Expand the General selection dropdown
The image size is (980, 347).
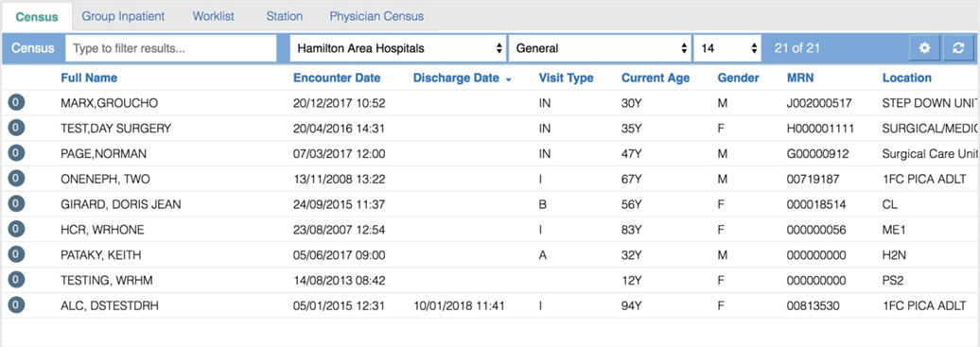pos(600,48)
